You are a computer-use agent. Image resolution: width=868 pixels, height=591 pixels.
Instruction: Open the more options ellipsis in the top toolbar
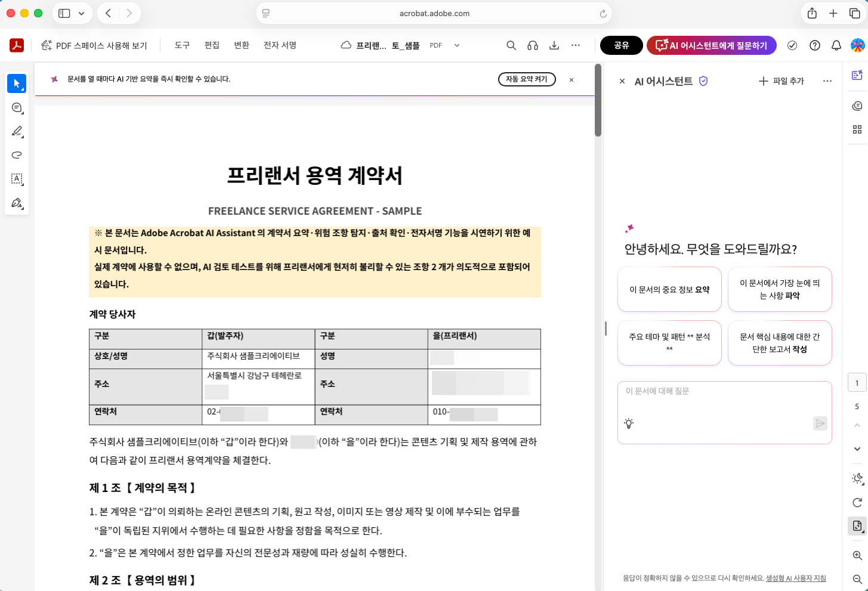tap(576, 45)
